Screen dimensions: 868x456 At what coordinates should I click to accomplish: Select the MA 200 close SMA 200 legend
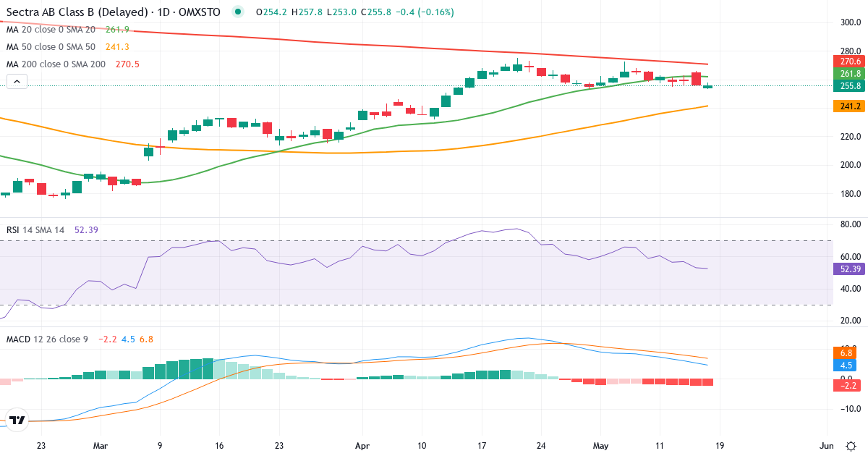pyautogui.click(x=56, y=64)
